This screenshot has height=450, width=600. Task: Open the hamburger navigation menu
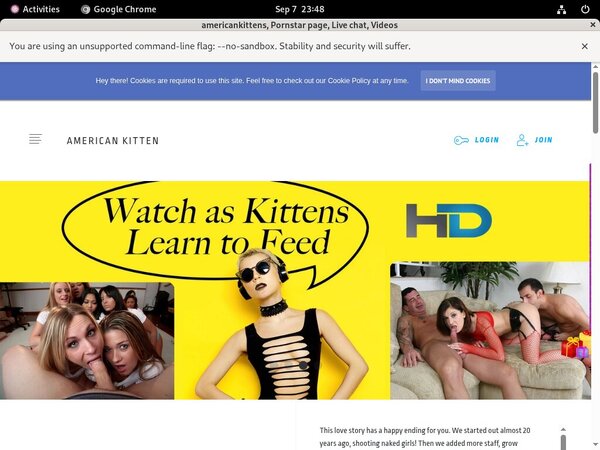point(36,140)
